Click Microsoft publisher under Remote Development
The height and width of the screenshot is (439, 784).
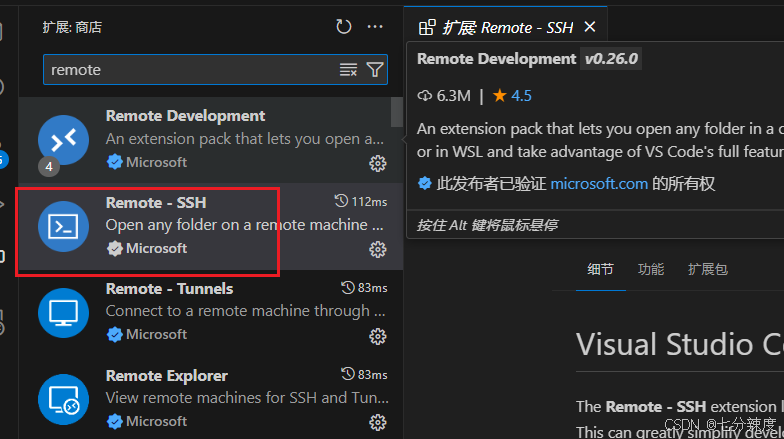click(156, 162)
